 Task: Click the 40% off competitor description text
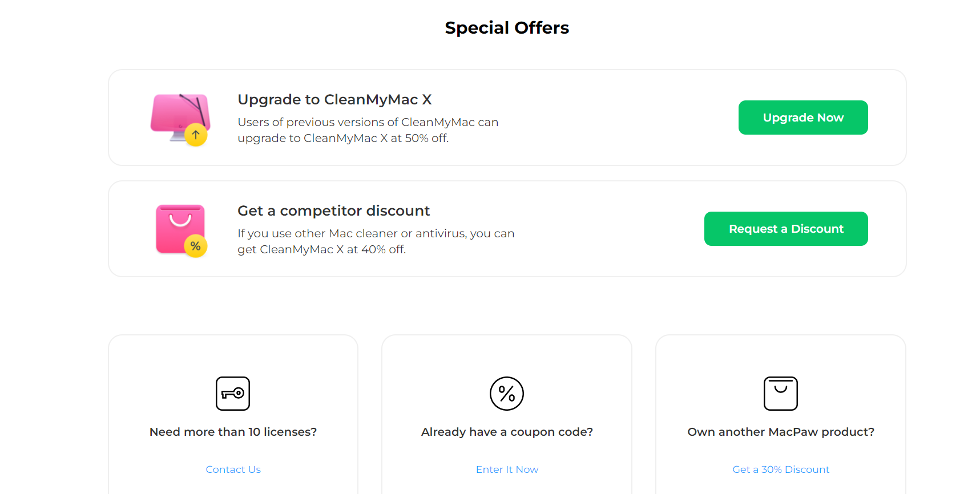click(376, 241)
